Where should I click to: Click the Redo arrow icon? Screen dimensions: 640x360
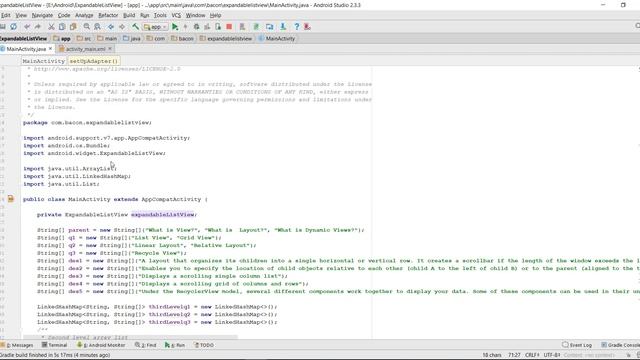point(38,27)
